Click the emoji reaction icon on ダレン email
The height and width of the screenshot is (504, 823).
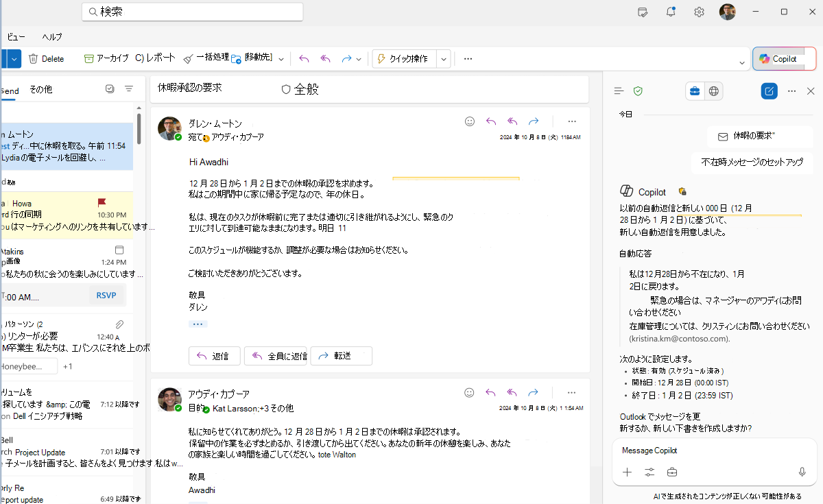click(470, 121)
